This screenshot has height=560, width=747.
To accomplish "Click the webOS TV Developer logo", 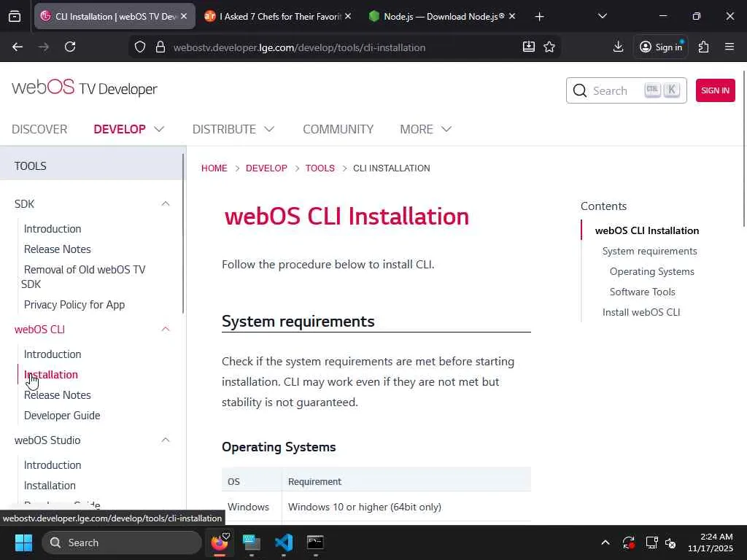I will pos(85,88).
